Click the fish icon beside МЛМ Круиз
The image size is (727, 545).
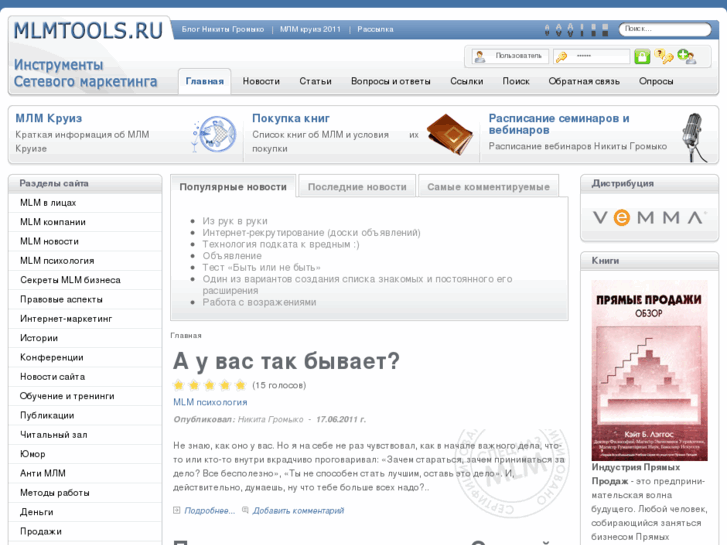point(216,135)
